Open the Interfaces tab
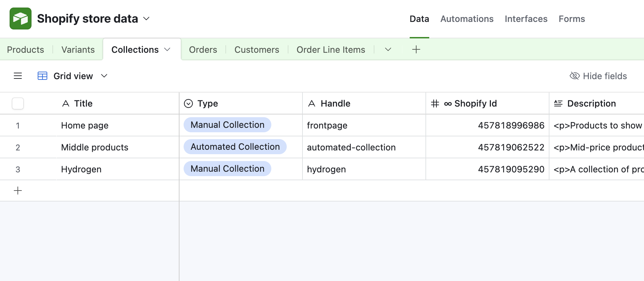 tap(526, 19)
